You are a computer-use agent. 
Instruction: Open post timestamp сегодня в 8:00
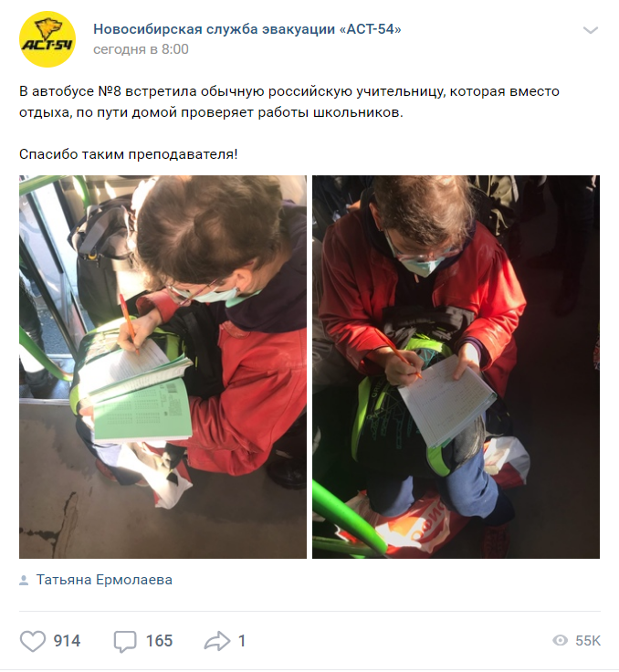141,49
